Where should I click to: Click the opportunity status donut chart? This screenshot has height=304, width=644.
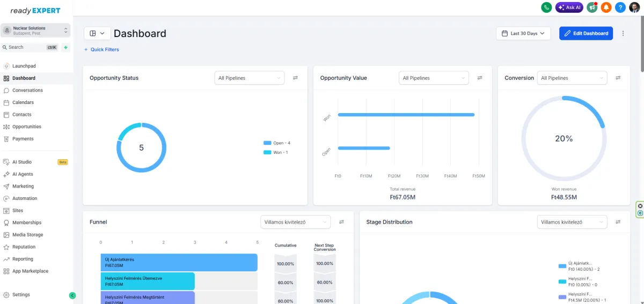(x=141, y=148)
